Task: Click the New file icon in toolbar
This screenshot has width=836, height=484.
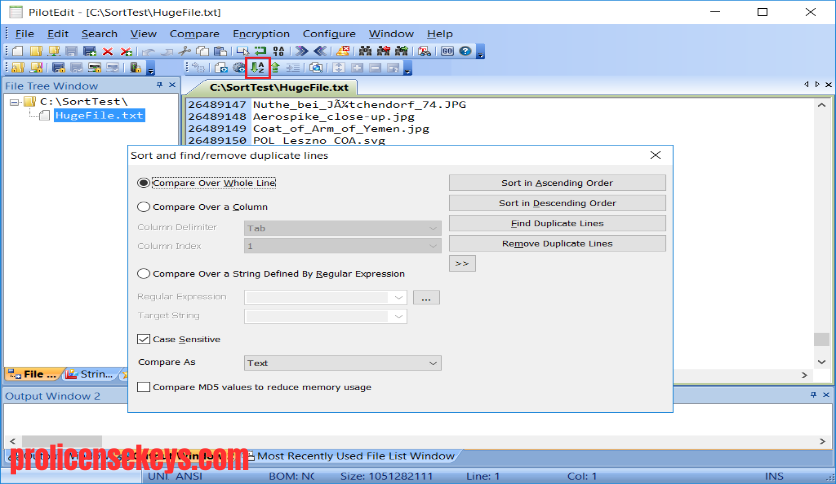Action: [x=18, y=51]
